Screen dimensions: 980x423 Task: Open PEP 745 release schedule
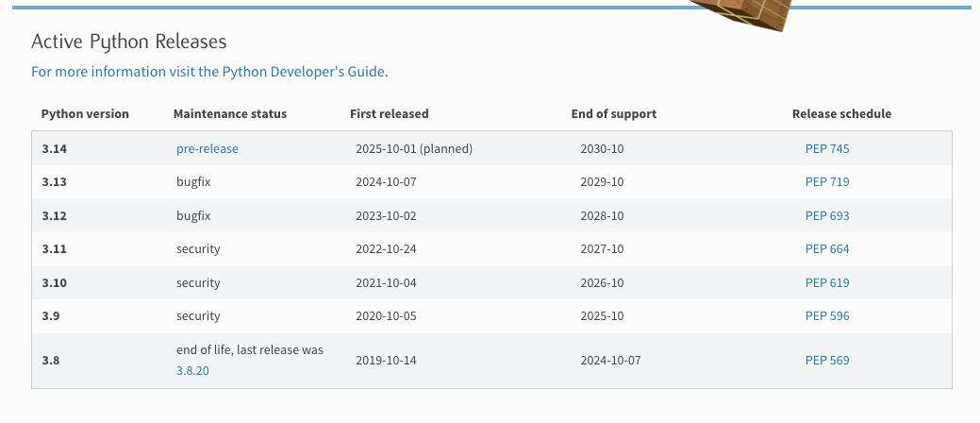click(x=827, y=148)
